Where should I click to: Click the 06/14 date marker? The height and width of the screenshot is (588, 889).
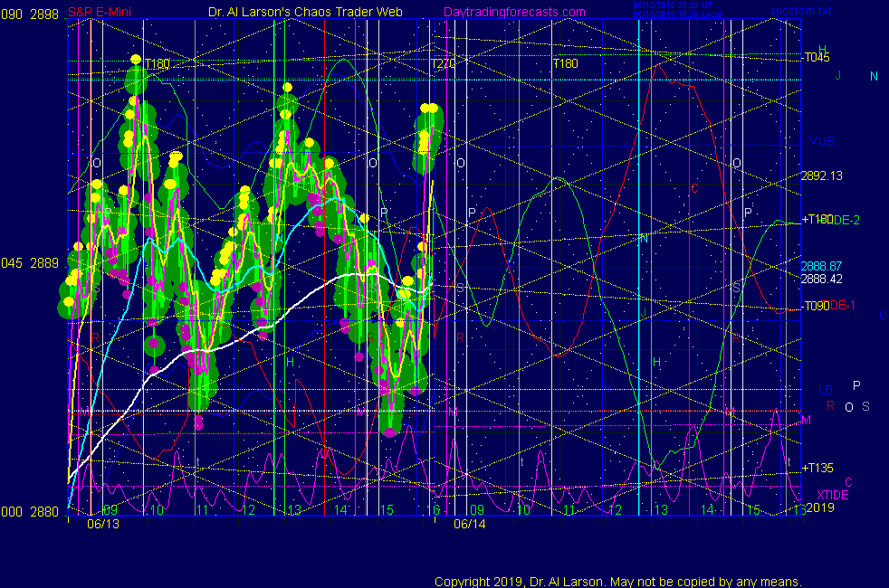point(470,524)
